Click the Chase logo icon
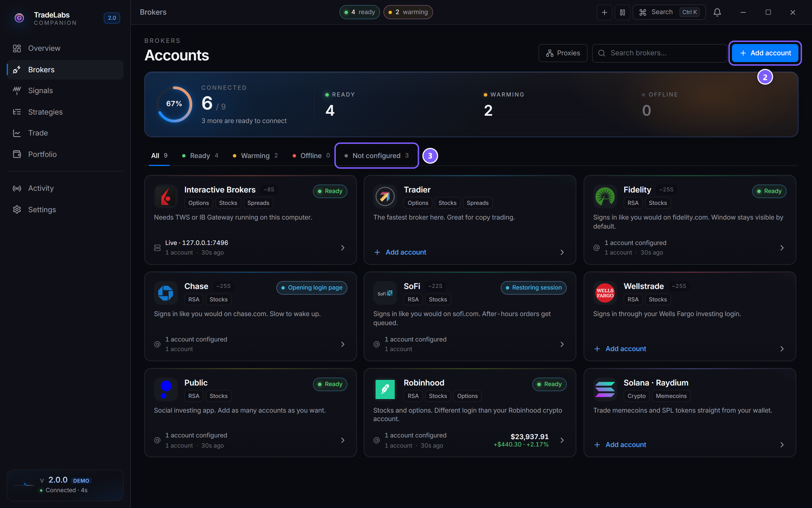Screen dimensions: 812x508 (x=166, y=293)
